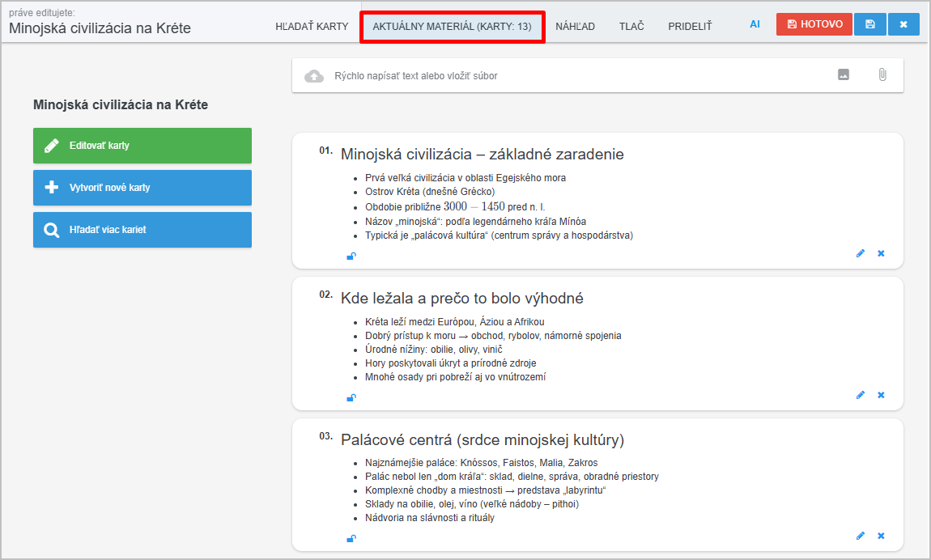Click the cloud upload icon
This screenshot has width=931, height=560.
pyautogui.click(x=313, y=76)
